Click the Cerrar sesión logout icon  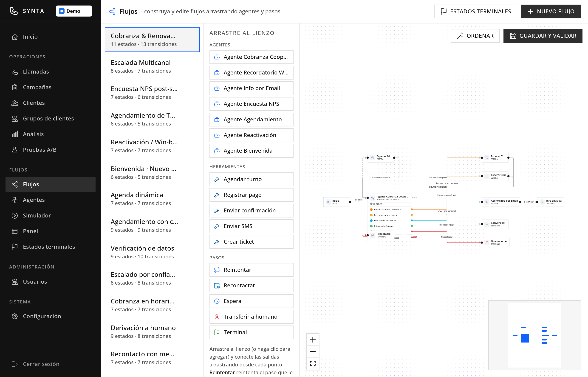pos(15,364)
